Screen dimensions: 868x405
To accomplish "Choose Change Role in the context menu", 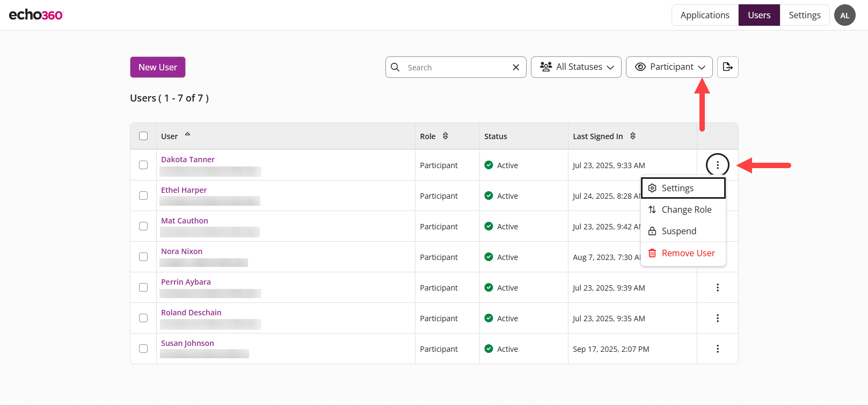I will pos(683,209).
